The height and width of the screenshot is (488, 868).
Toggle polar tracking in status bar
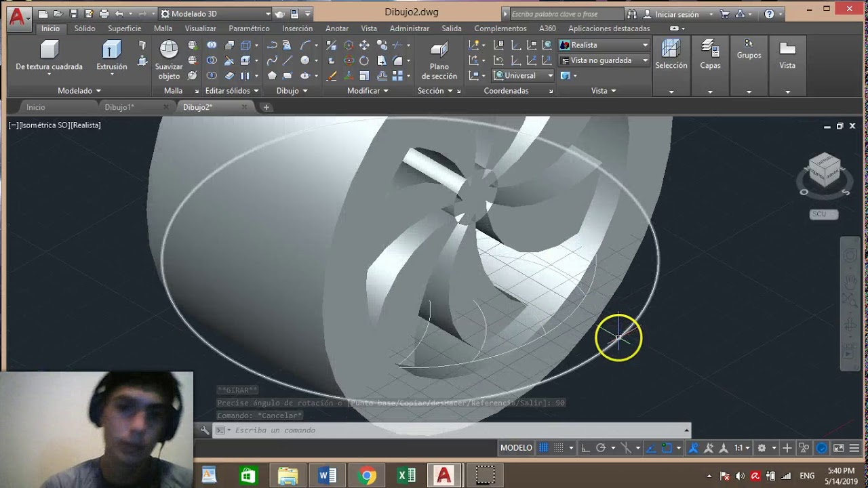[x=601, y=448]
